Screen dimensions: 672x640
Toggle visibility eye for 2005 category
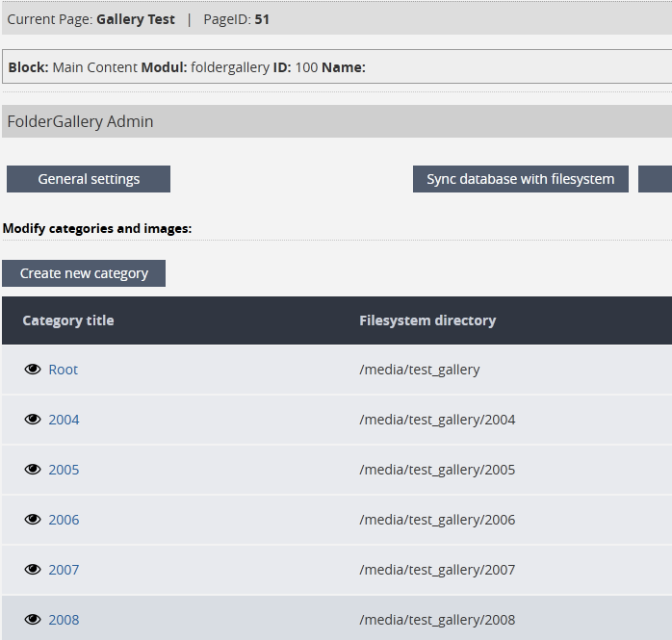pyautogui.click(x=33, y=470)
